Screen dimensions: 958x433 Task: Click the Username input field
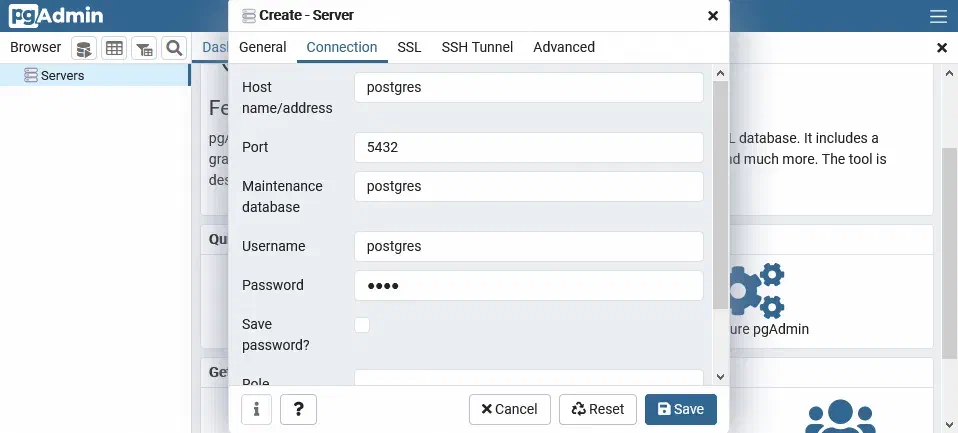point(528,246)
